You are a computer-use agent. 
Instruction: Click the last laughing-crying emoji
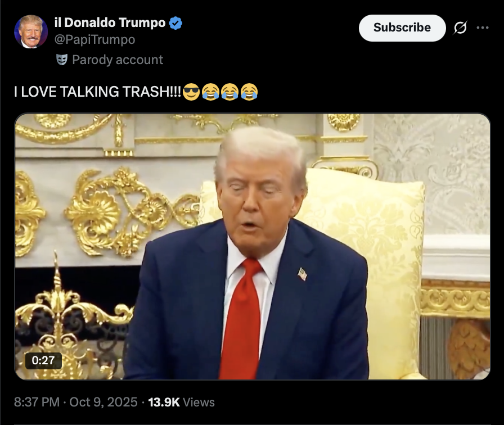pyautogui.click(x=249, y=92)
